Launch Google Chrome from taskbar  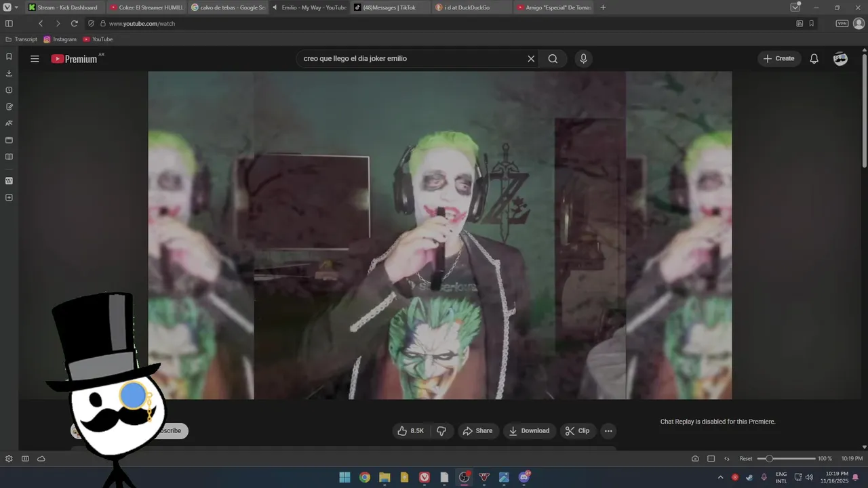(365, 477)
